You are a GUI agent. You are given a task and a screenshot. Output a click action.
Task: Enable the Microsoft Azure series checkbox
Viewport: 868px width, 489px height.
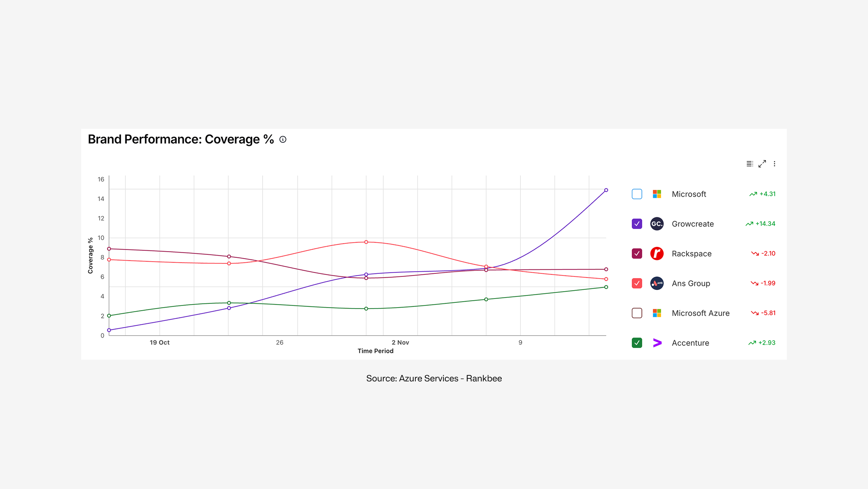pos(636,313)
